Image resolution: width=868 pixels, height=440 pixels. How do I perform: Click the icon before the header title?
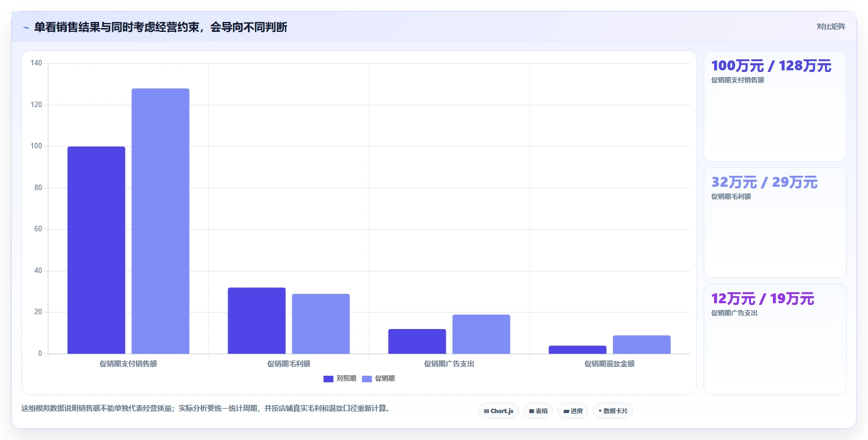(26, 27)
